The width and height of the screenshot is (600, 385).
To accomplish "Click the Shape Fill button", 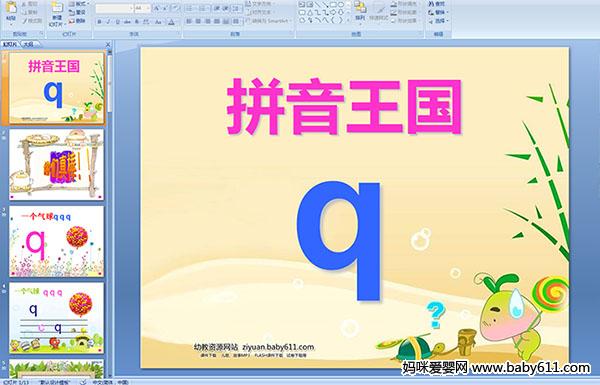I will point(404,3).
